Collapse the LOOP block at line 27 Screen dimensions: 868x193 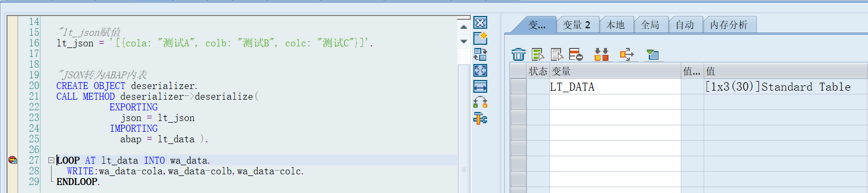[51, 160]
